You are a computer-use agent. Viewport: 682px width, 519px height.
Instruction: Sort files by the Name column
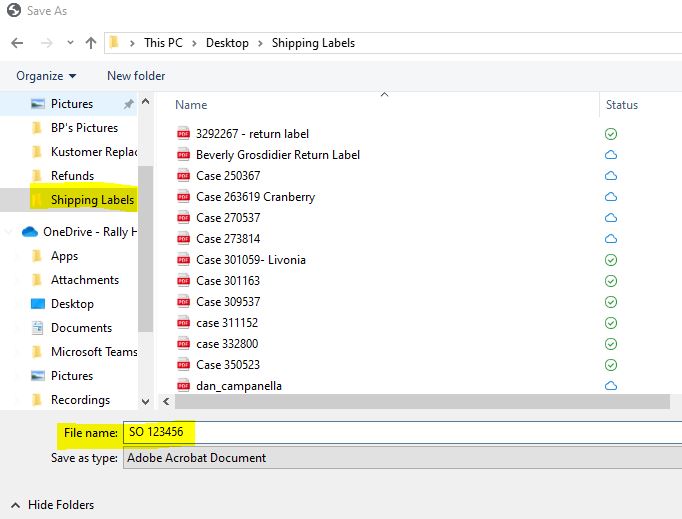[x=191, y=105]
